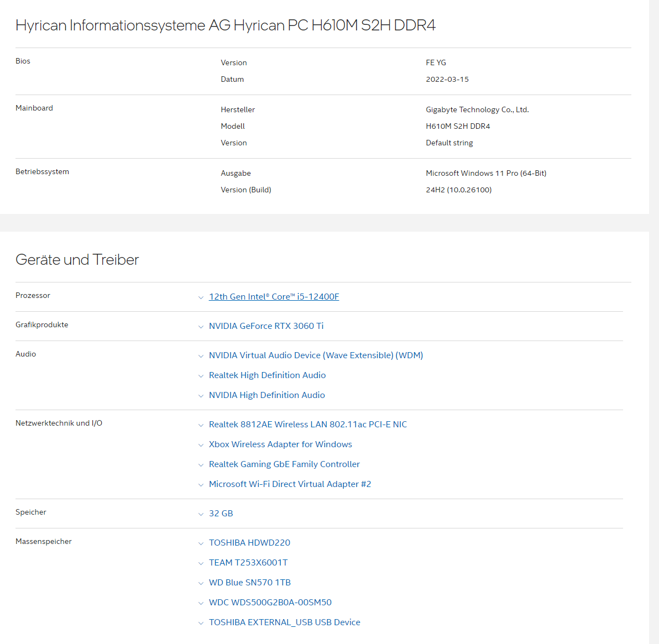Click the Massenspeicher row label
This screenshot has height=644, width=659.
[x=43, y=541]
